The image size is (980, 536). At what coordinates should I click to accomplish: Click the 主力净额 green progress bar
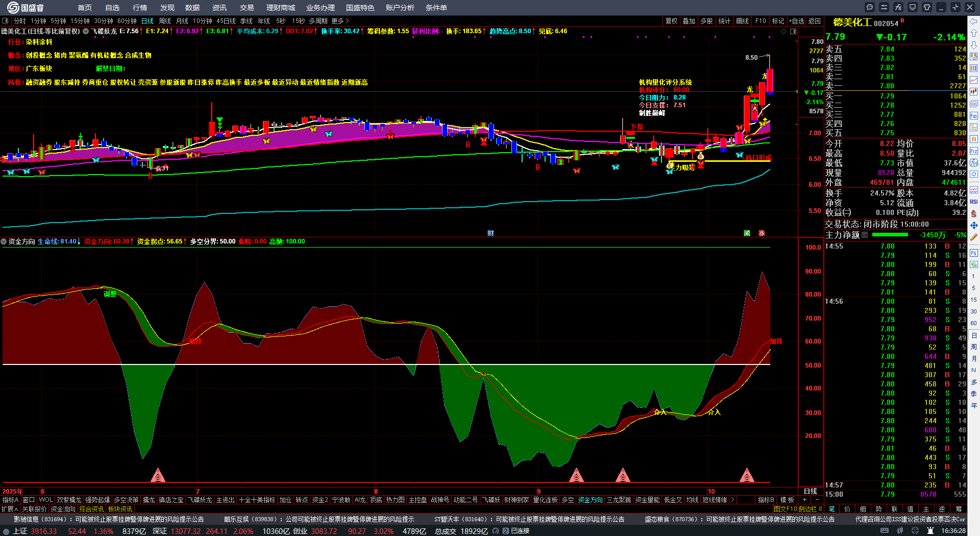pyautogui.click(x=890, y=235)
